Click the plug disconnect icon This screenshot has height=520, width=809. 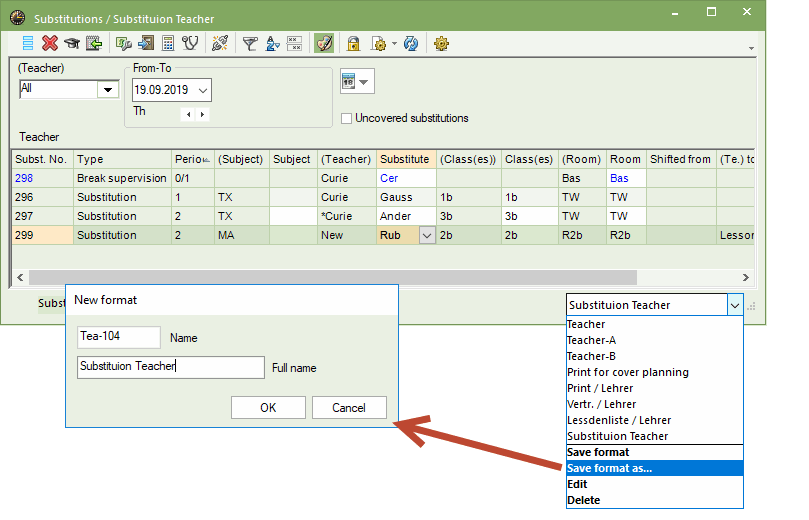(x=220, y=43)
